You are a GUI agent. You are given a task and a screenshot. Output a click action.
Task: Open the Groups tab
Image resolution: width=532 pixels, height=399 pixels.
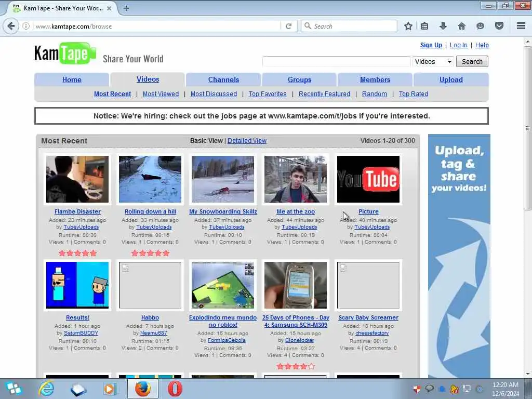click(299, 79)
